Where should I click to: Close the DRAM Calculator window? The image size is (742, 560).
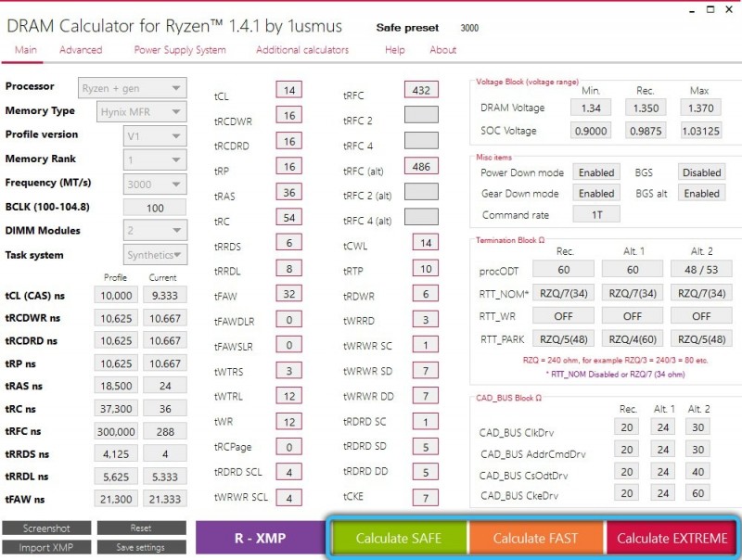(729, 9)
